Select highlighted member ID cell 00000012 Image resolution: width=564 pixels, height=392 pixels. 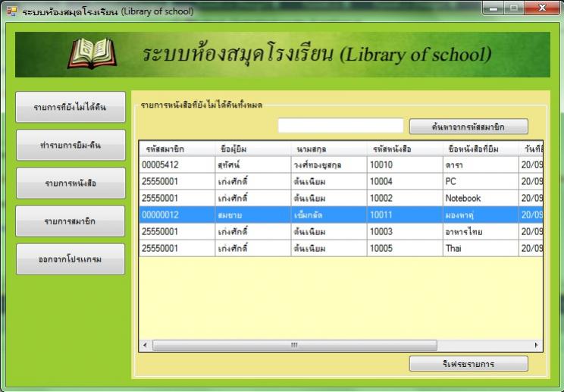[x=177, y=215]
